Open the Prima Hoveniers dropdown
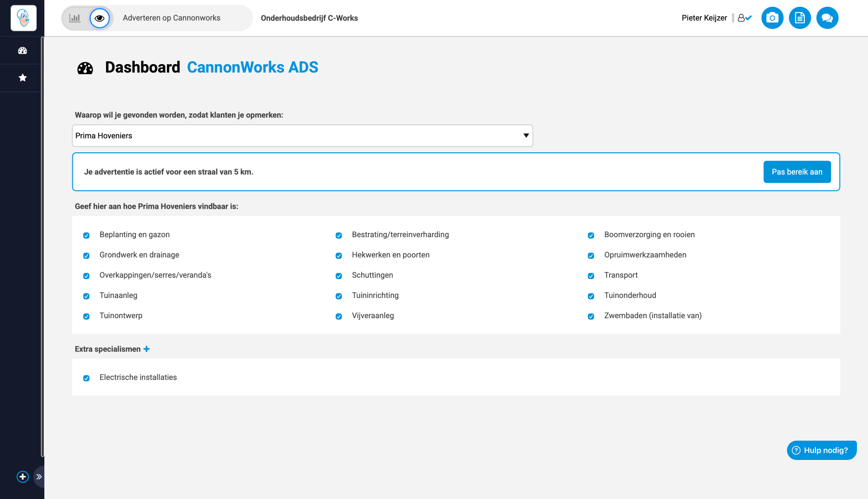The image size is (868, 499). pyautogui.click(x=302, y=136)
